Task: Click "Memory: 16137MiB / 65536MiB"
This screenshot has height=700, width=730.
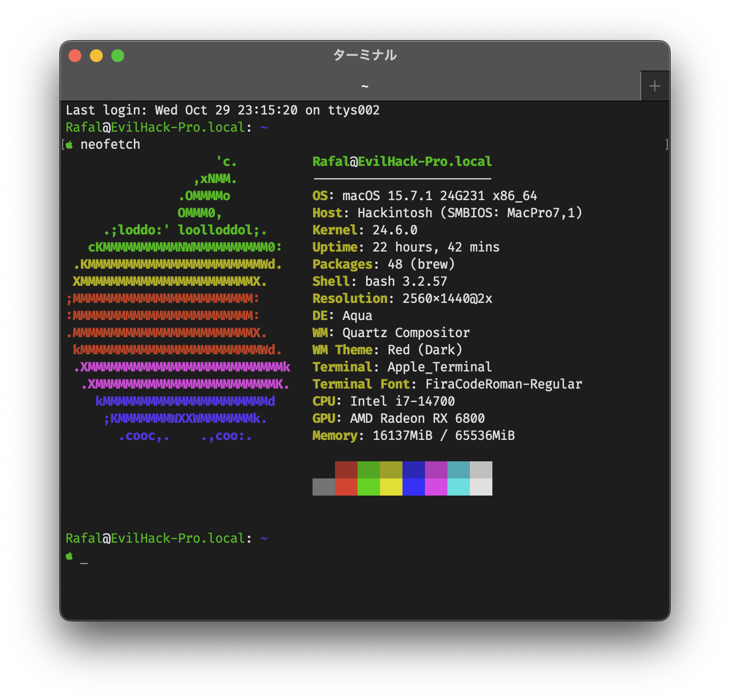Action: pos(414,436)
